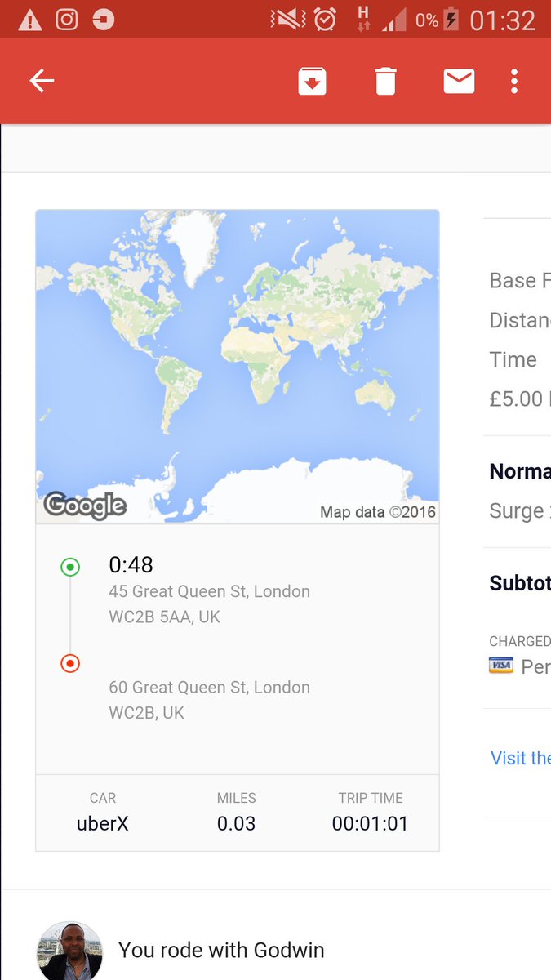Select the pickup address 45 Great Queen St
The height and width of the screenshot is (980, 551).
tap(209, 604)
